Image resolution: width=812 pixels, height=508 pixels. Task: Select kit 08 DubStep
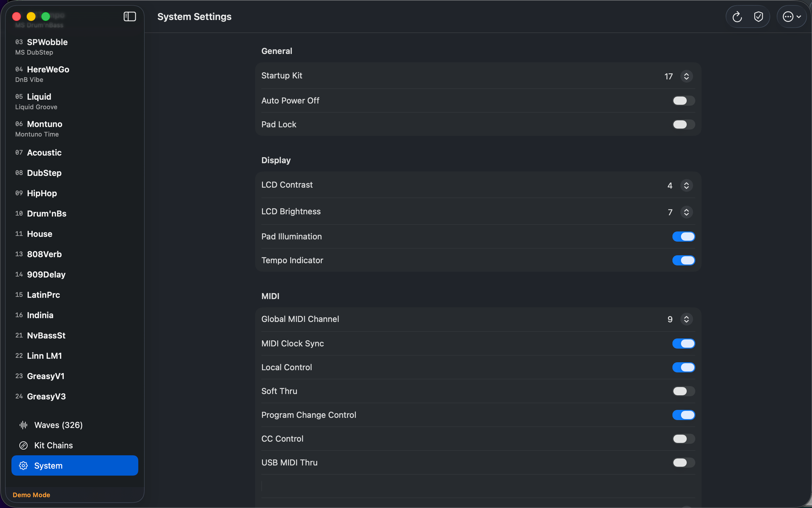75,173
